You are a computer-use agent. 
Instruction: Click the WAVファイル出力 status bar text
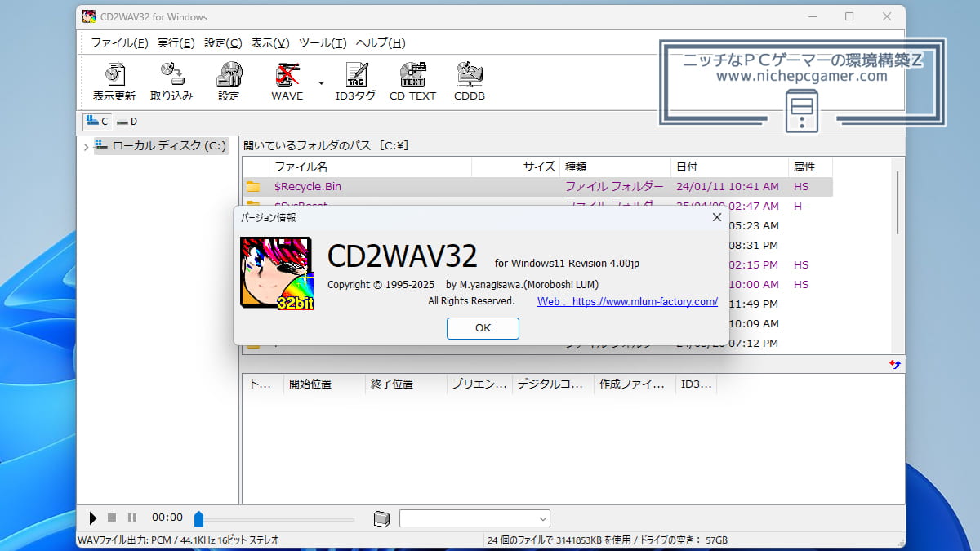[x=177, y=540]
